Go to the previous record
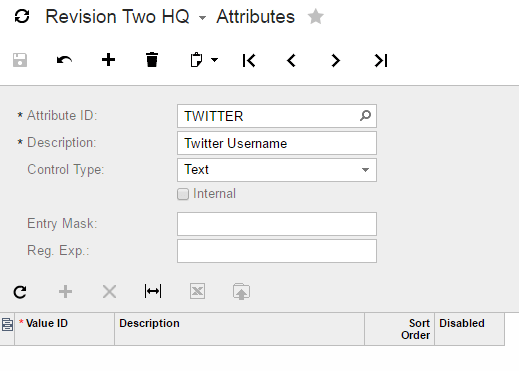The image size is (519, 371). [x=291, y=60]
